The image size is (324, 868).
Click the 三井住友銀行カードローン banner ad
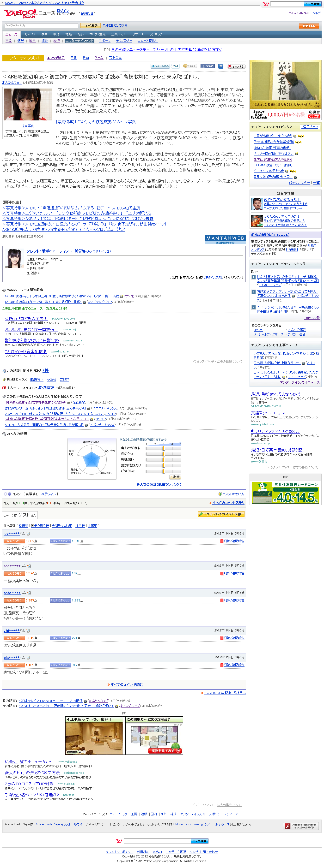click(285, 493)
